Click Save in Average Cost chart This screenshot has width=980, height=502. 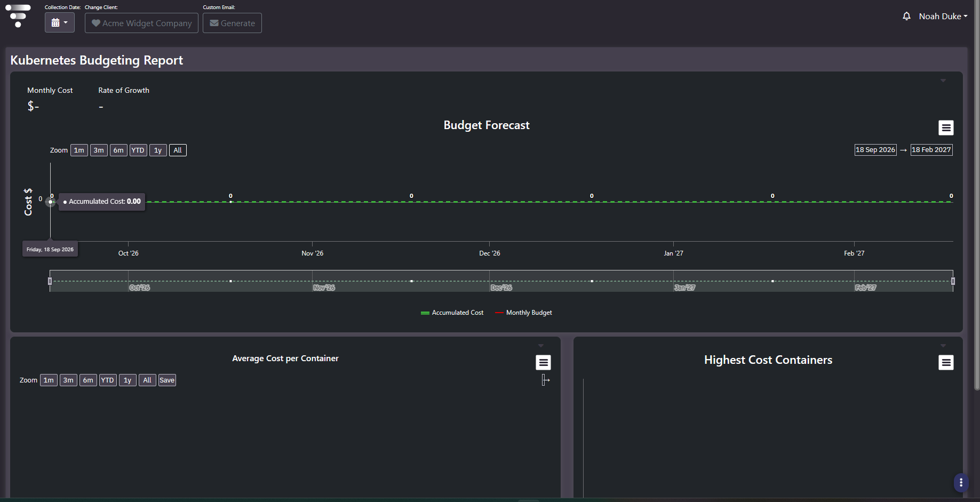point(167,380)
